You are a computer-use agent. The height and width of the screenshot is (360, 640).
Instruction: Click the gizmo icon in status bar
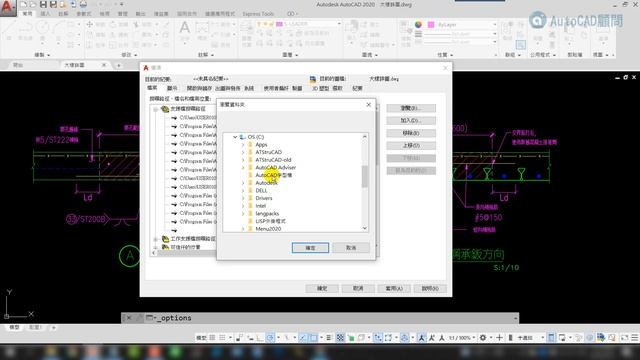click(404, 338)
